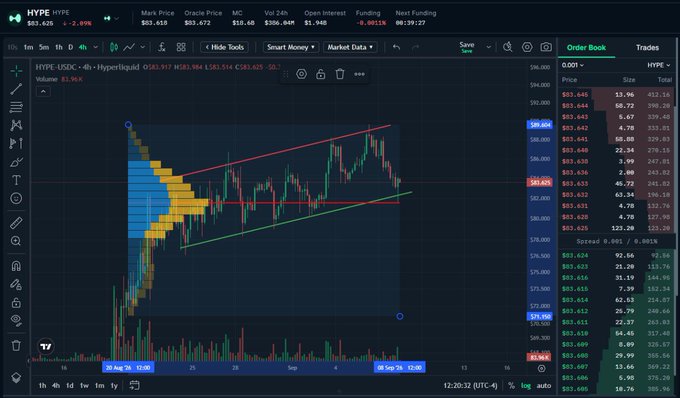The height and width of the screenshot is (398, 680).
Task: Set bottom range to 1w
Action: [84, 385]
